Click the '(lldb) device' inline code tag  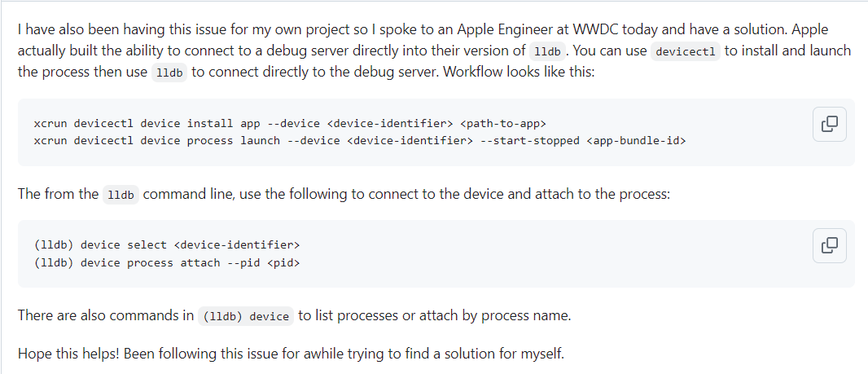tap(247, 316)
